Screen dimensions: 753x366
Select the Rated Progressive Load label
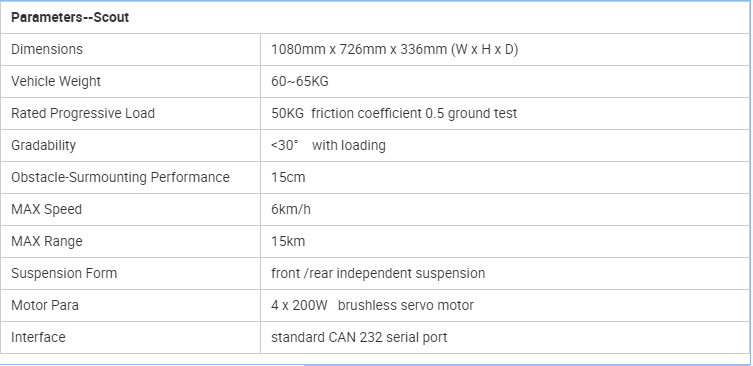(83, 113)
